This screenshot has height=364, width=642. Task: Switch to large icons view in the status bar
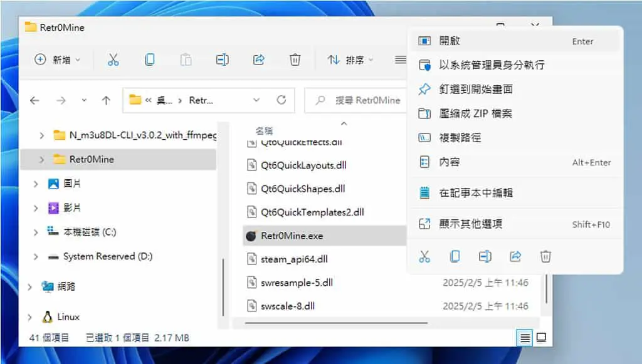click(x=541, y=338)
